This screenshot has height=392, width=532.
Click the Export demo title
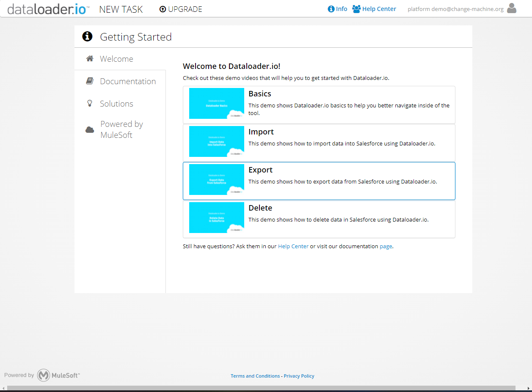tap(261, 170)
